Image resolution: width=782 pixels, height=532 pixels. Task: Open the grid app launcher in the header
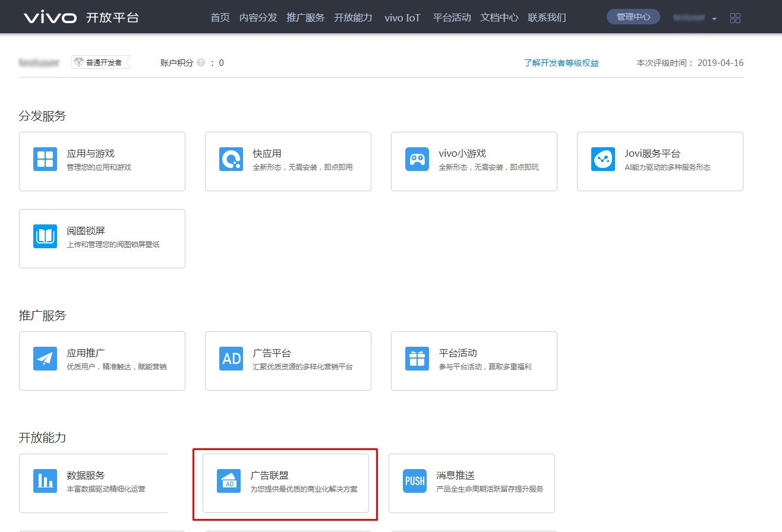735,17
